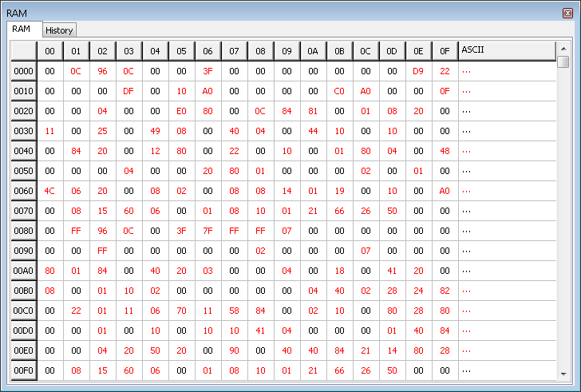Viewport: 581px width, 392px height.
Task: Select cell 14 in row 00E0
Action: 392,351
